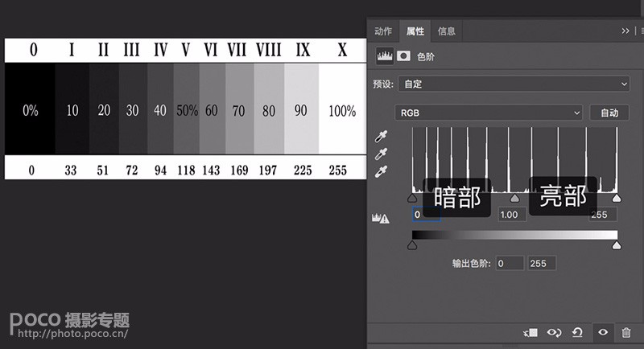Click the input highlight 255 field

click(x=602, y=215)
